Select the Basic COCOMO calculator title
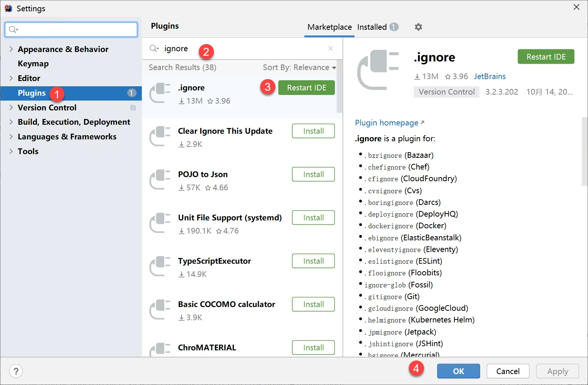588x385 pixels. [226, 304]
